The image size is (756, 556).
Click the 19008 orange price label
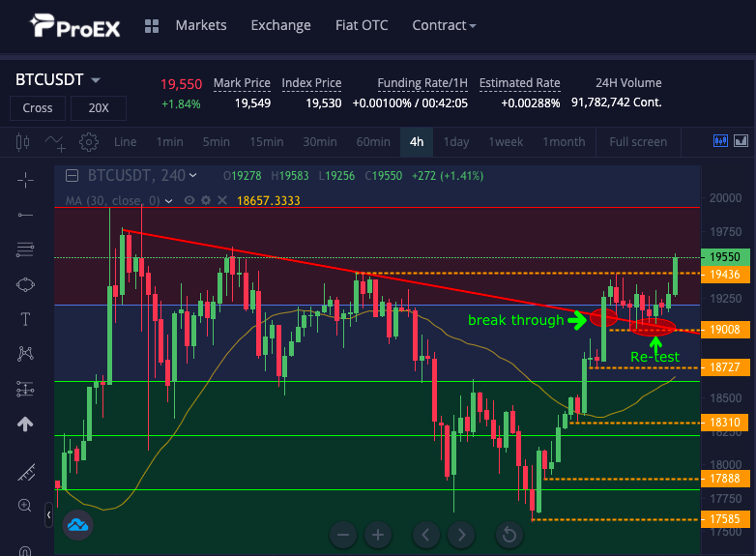725,330
